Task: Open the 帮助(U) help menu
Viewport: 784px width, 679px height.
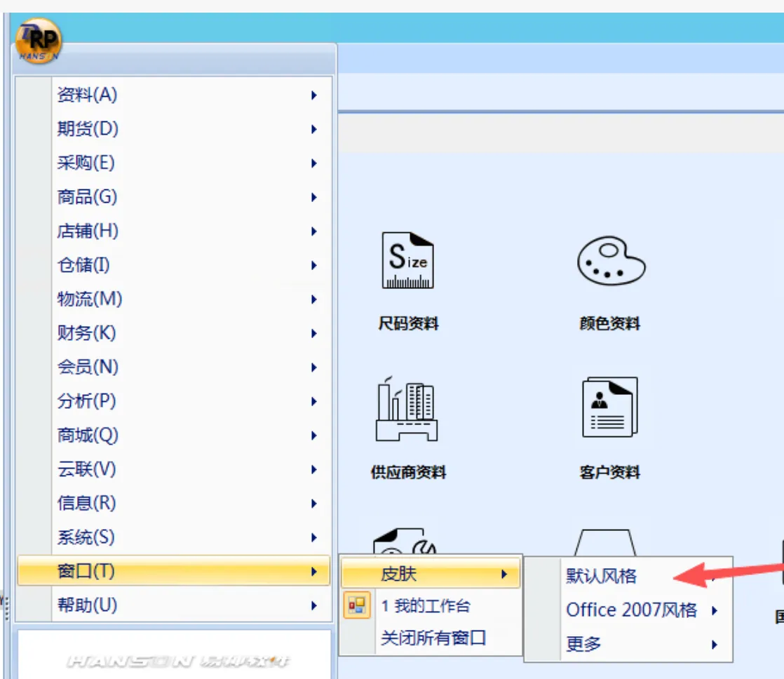Action: (x=87, y=605)
